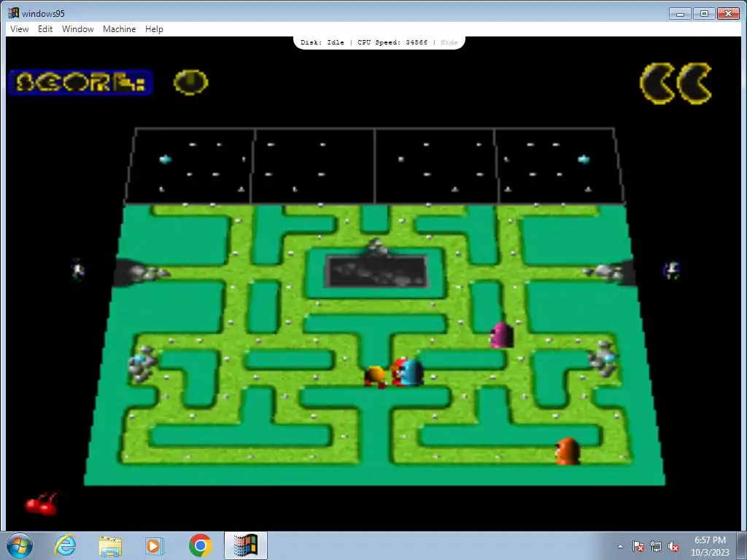Click the CPU Speed status text

click(x=392, y=42)
